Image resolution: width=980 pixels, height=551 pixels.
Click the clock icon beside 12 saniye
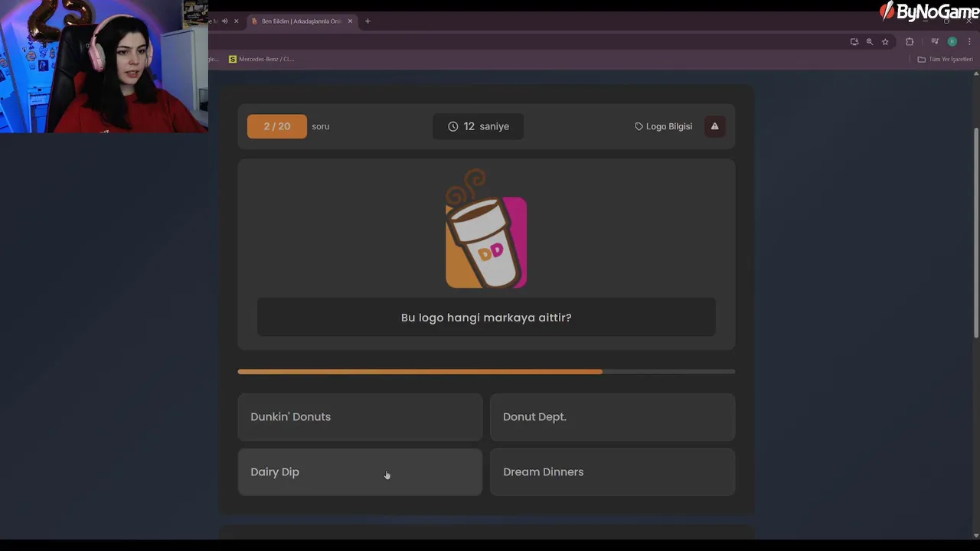(x=453, y=126)
